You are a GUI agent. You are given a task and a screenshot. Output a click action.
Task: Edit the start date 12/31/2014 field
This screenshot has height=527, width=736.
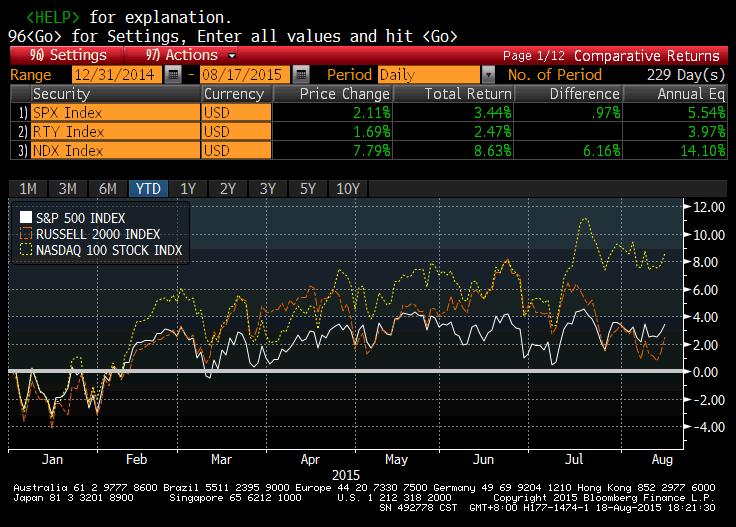pyautogui.click(x=117, y=75)
